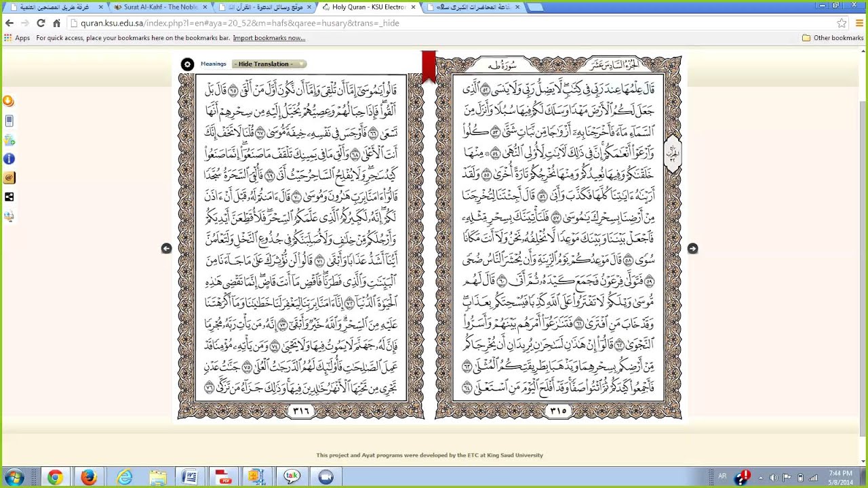Click the orange download icon in the sidebar

[x=9, y=102]
